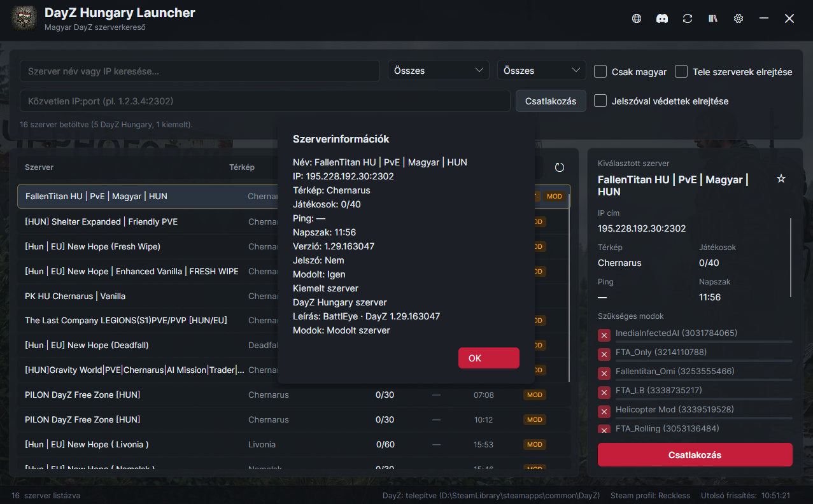The width and height of the screenshot is (813, 504).
Task: Open the first Összes filter dropdown
Action: 439,70
